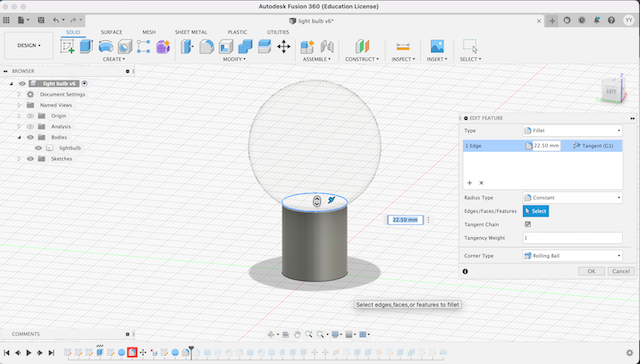Viewport: 640px width, 364px height.
Task: Select the Revolve tool
Action: pyautogui.click(x=106, y=47)
